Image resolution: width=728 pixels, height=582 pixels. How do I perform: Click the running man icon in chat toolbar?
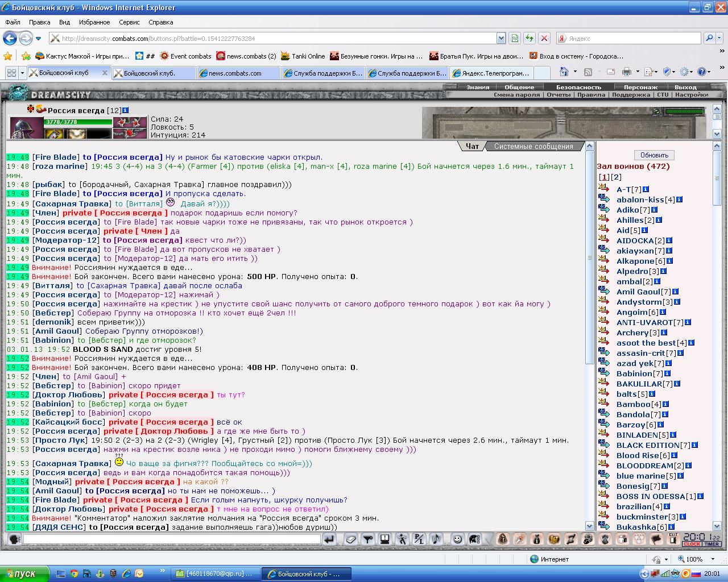tap(402, 539)
